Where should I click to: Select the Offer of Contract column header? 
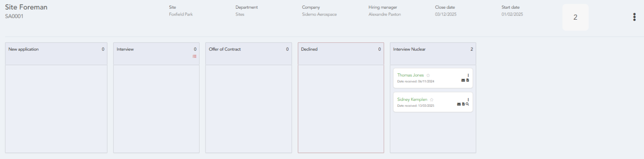click(225, 49)
